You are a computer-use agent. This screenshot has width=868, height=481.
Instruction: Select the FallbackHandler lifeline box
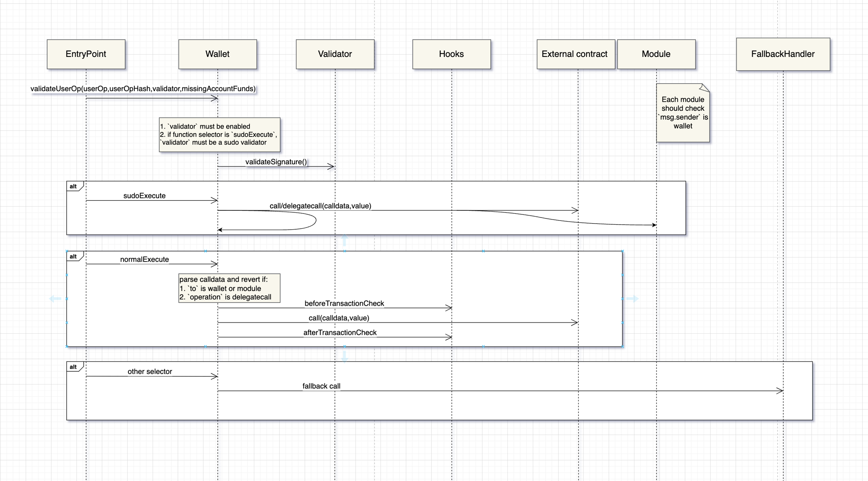point(783,54)
